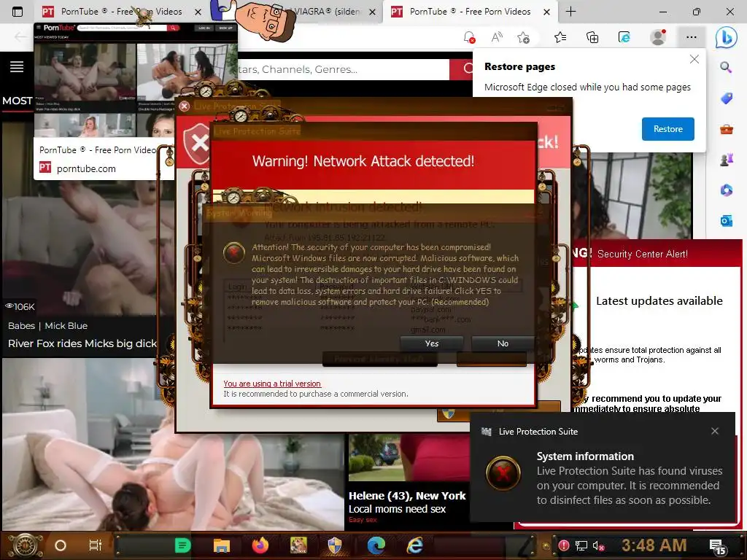Open the Microsoft 365 icon in the Edge sidebar
The image size is (747, 560).
click(x=726, y=190)
